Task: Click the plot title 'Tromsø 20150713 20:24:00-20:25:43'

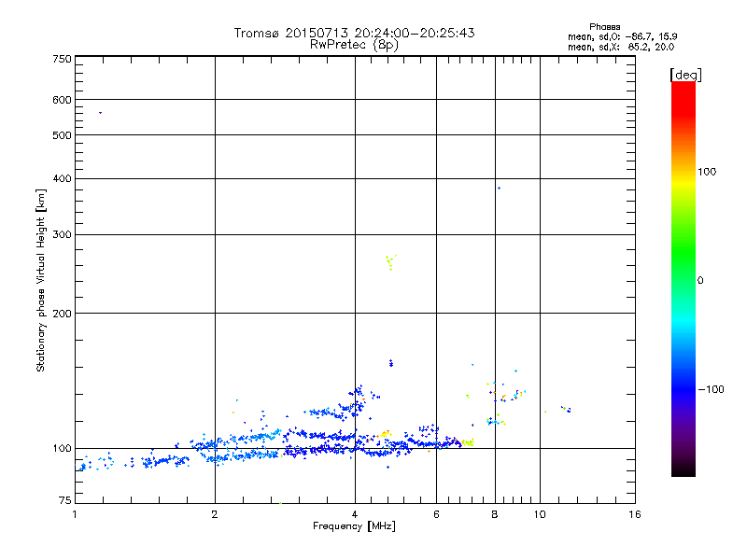Action: [354, 33]
